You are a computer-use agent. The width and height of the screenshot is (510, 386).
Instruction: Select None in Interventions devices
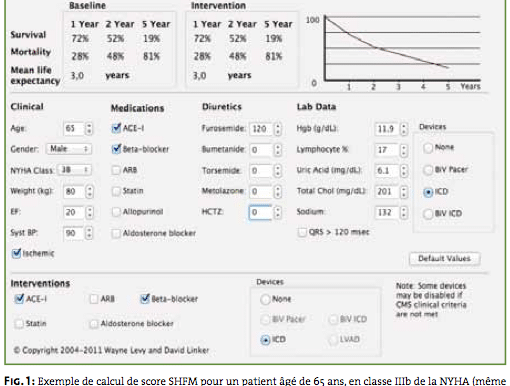(x=265, y=299)
